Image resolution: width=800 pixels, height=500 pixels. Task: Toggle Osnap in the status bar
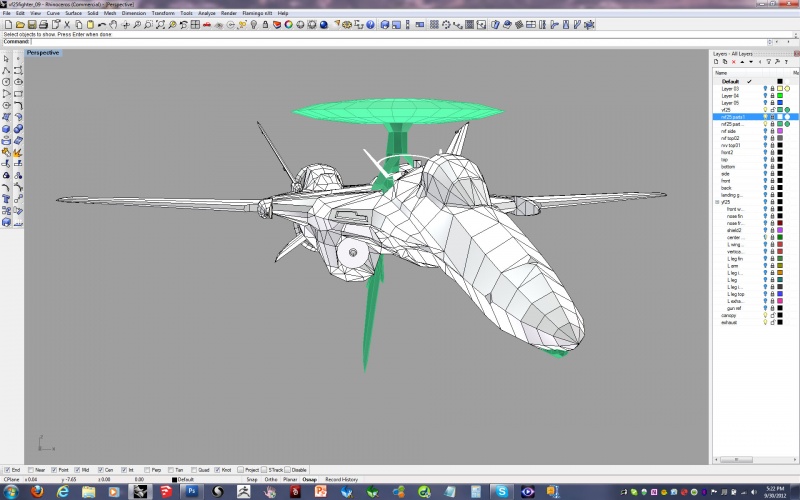click(310, 480)
